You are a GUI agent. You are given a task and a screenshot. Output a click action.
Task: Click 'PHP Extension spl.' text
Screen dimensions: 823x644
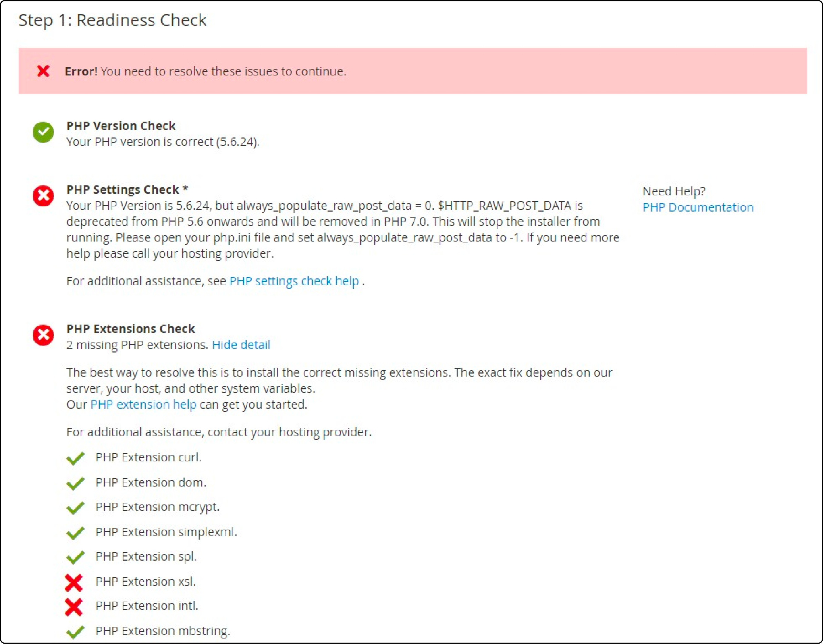pos(146,556)
